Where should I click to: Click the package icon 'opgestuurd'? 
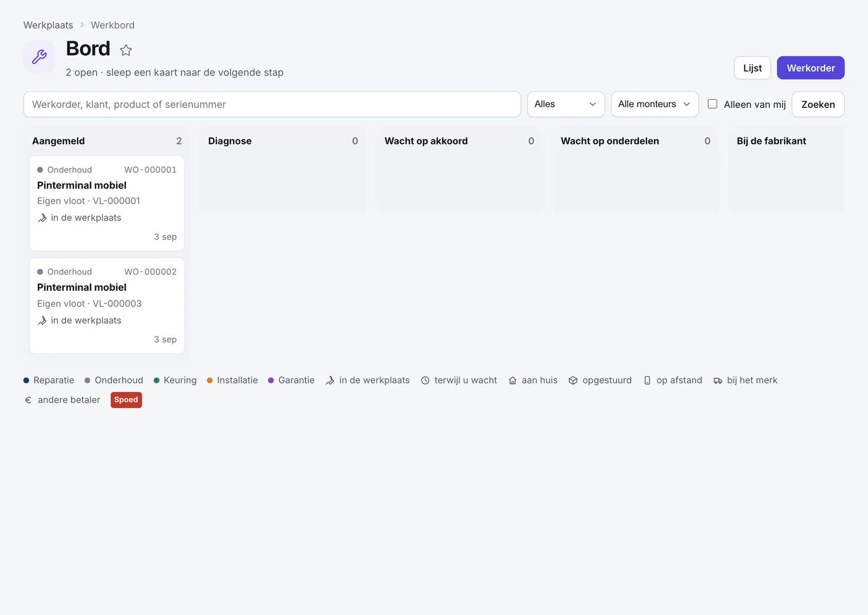[573, 381]
